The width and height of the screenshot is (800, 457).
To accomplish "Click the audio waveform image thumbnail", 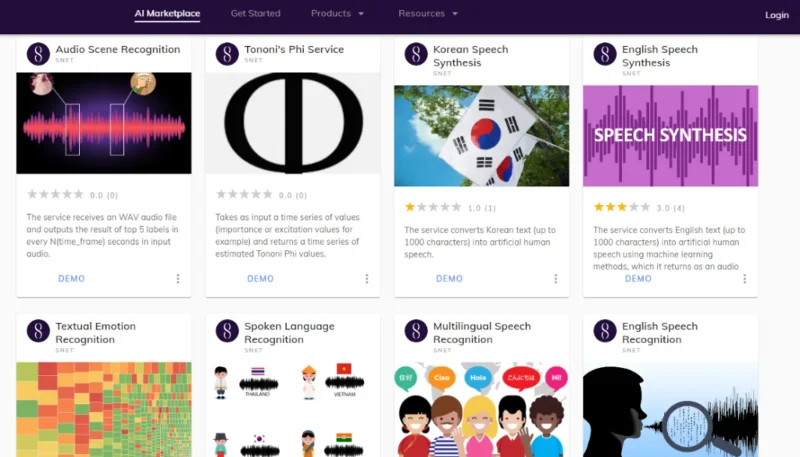I will click(x=104, y=123).
